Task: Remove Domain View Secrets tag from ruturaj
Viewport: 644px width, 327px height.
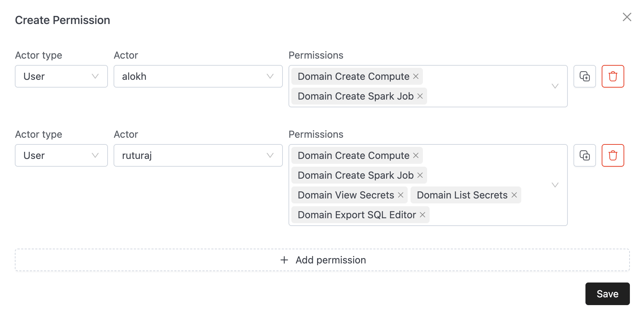Action: point(401,195)
